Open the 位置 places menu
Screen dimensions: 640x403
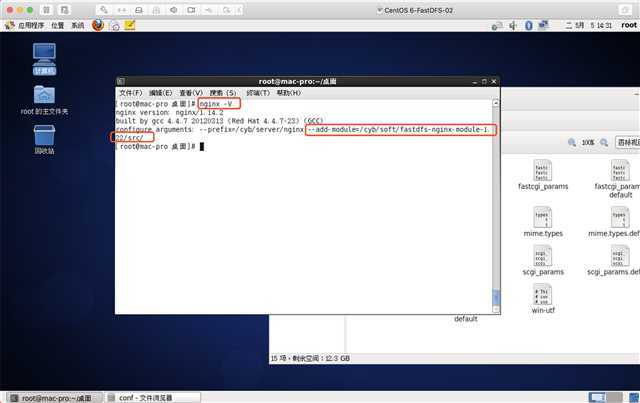click(58, 25)
